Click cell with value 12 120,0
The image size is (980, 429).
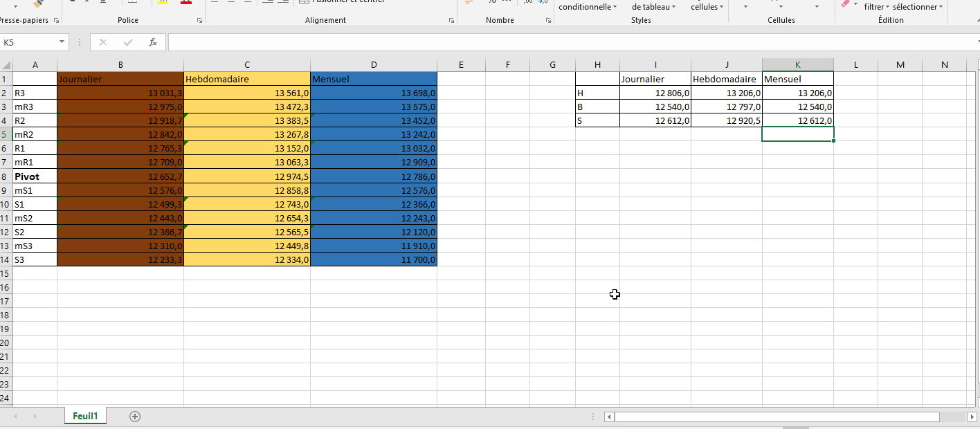(x=374, y=232)
